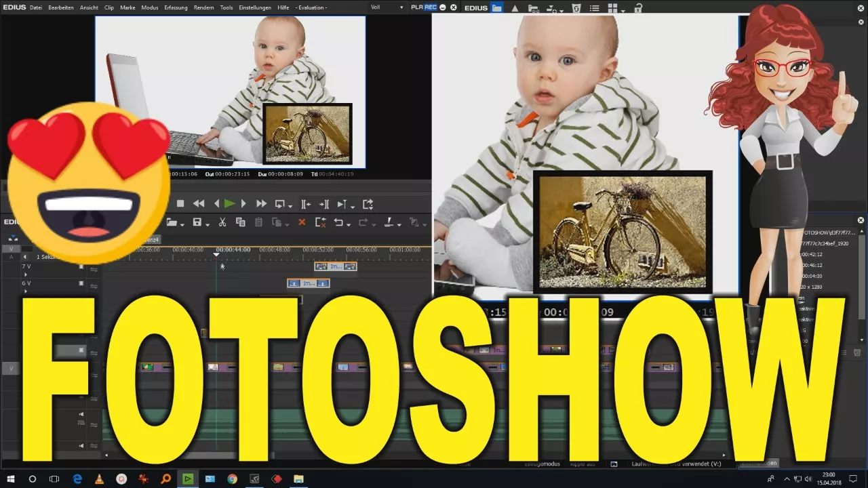Open the Erfassung menu
The height and width of the screenshot is (488, 868).
(x=176, y=7)
